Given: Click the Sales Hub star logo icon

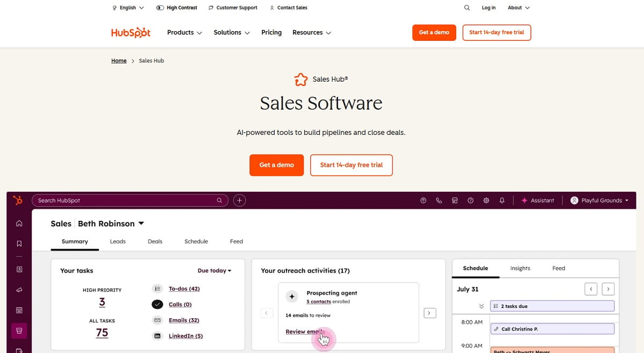Looking at the screenshot, I should point(301,80).
